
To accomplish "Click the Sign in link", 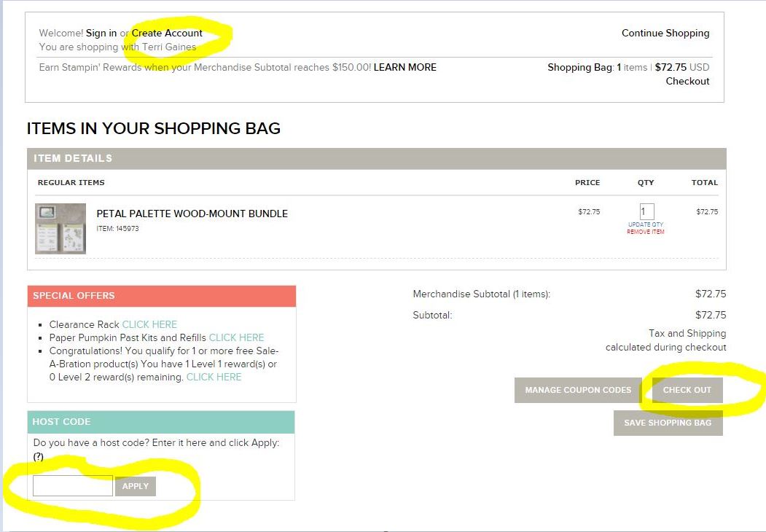I will [101, 33].
